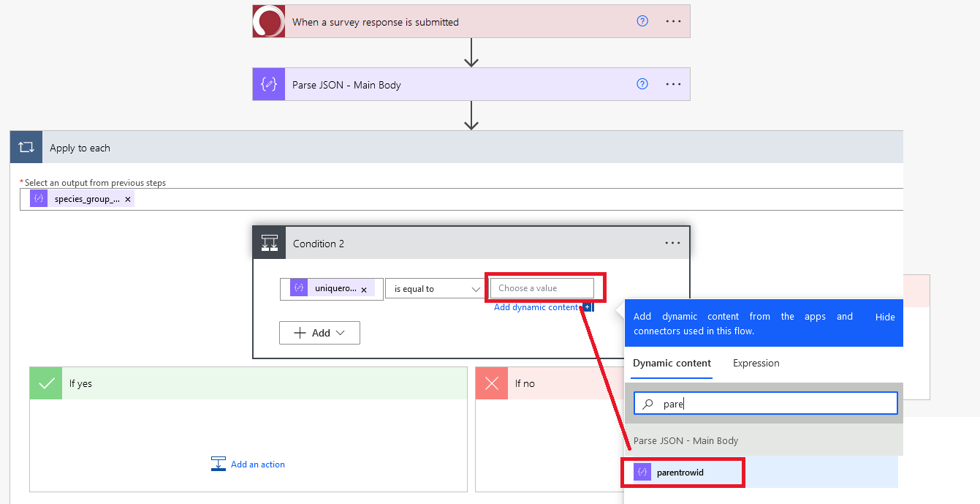Switch to the Expression tab
The height and width of the screenshot is (504, 980).
coord(756,363)
